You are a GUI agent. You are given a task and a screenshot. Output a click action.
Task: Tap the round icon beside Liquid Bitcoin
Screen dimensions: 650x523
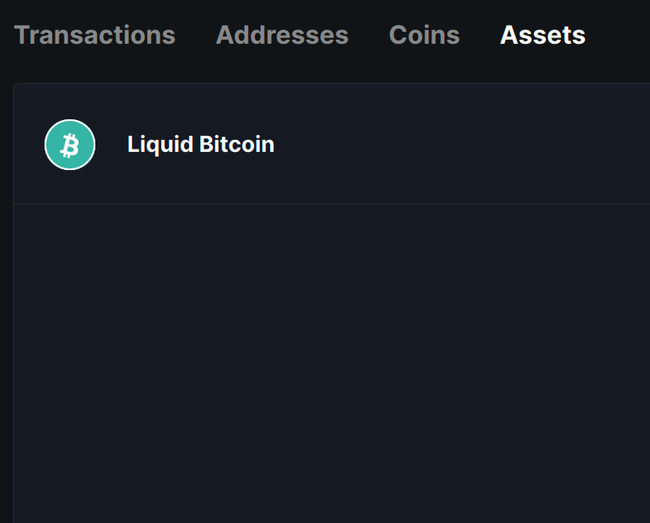70,145
